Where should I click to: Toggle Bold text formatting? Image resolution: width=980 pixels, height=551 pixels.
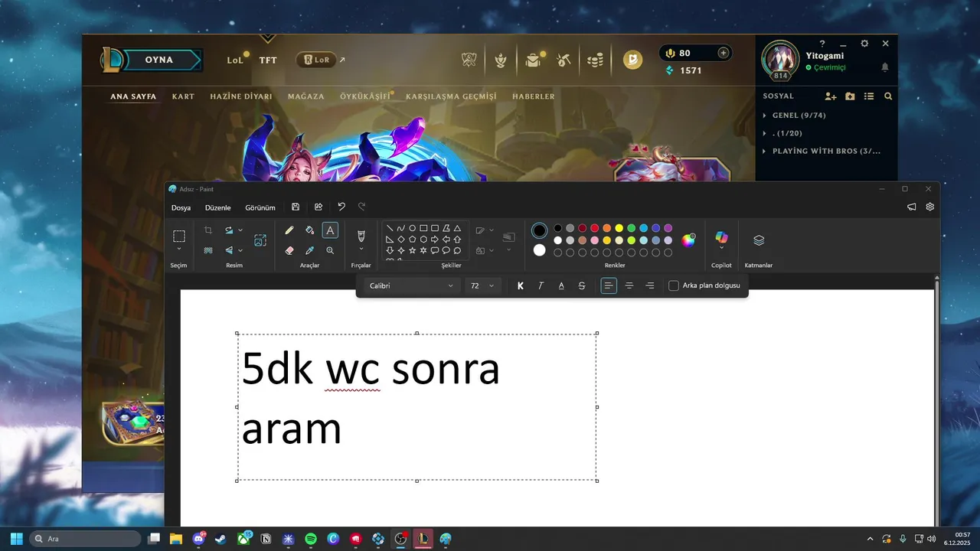(x=521, y=285)
